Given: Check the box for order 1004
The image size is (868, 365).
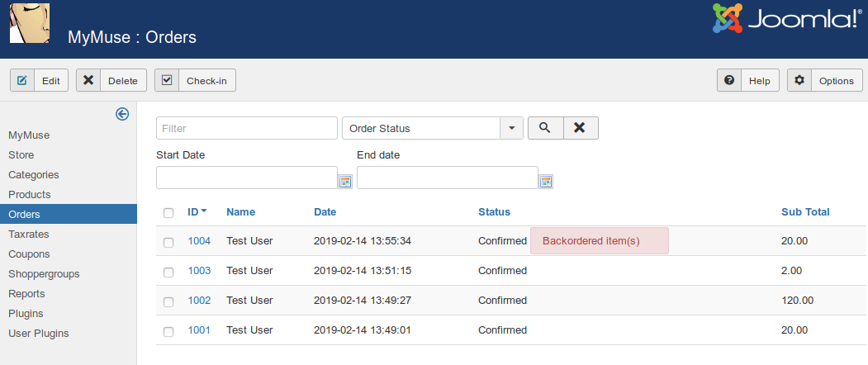Looking at the screenshot, I should pyautogui.click(x=168, y=242).
